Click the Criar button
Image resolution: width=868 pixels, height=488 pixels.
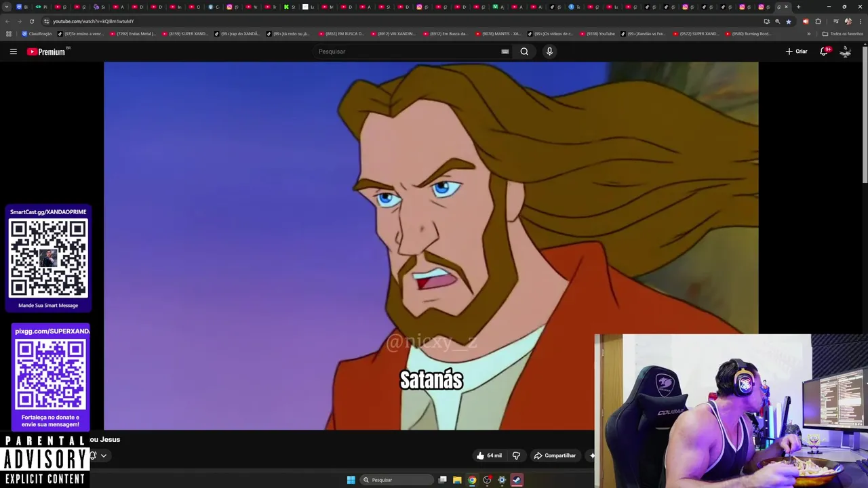pos(796,52)
